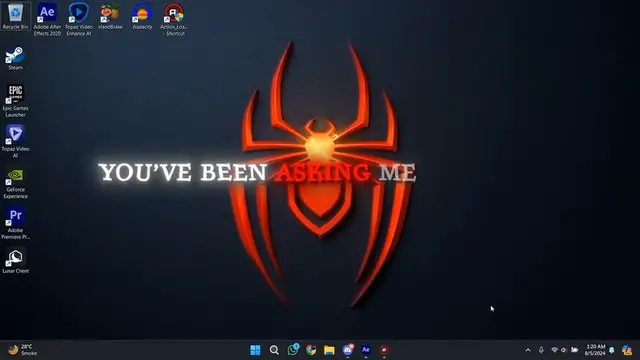Viewport: 640px width, 360px height.
Task: Select the Topaz Video AI desktop shortcut
Action: 16,141
